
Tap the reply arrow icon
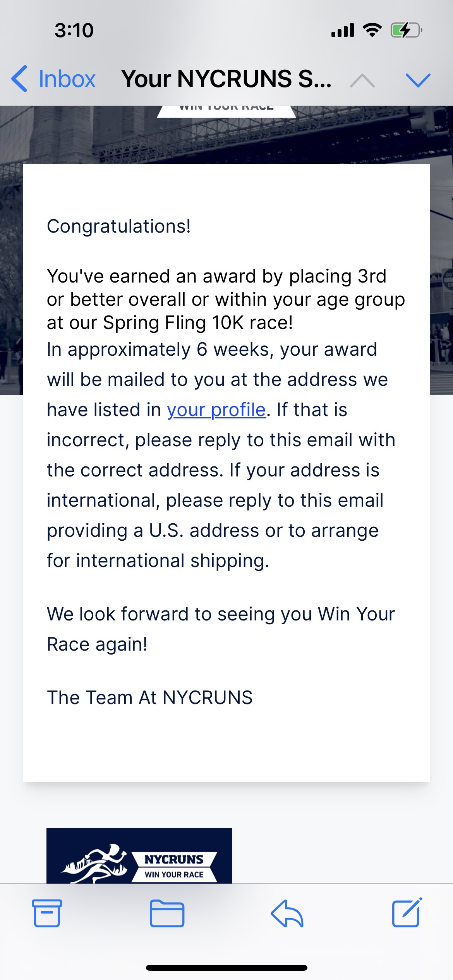[287, 913]
